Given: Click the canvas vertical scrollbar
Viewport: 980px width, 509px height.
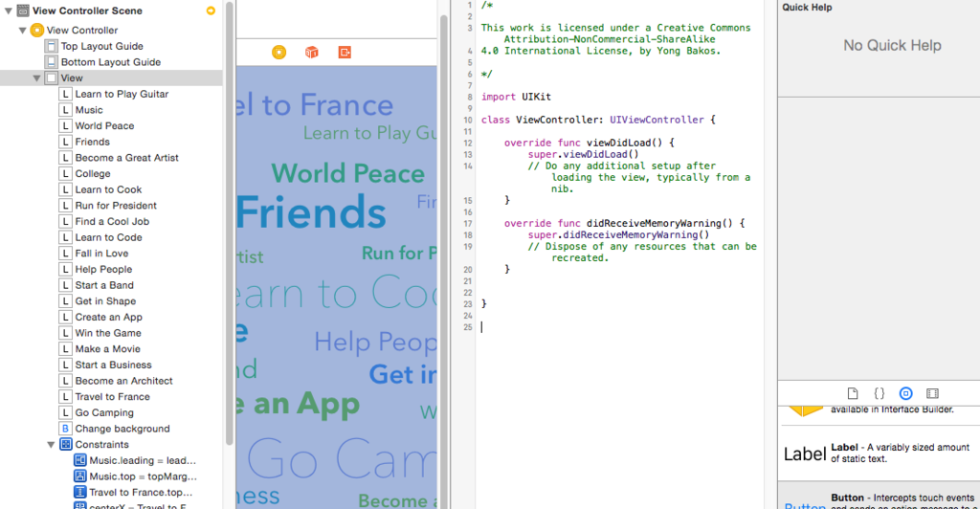Looking at the screenshot, I should (x=444, y=262).
